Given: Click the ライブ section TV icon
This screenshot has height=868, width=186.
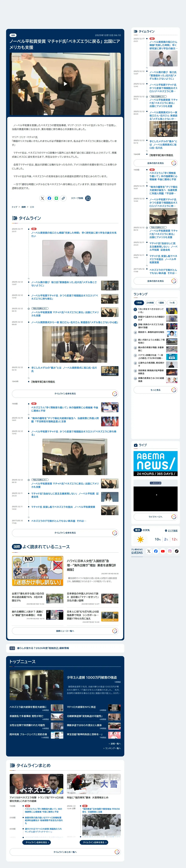Looking at the screenshot, I should coord(136,445).
